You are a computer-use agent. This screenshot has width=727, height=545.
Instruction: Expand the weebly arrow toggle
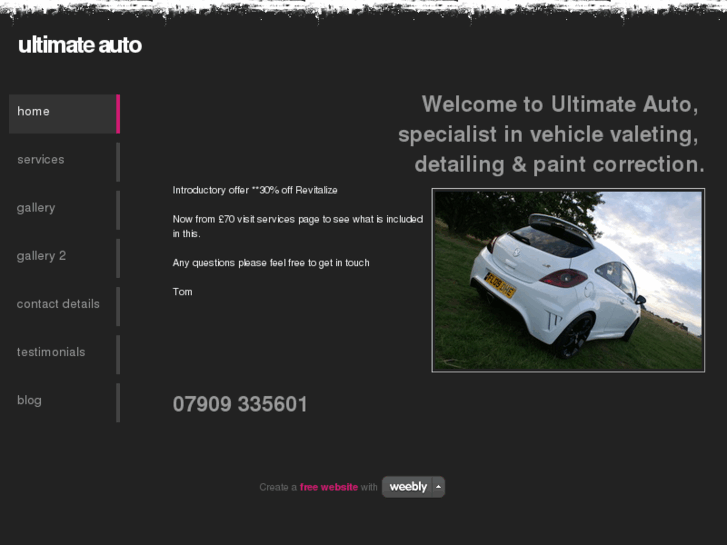point(438,487)
